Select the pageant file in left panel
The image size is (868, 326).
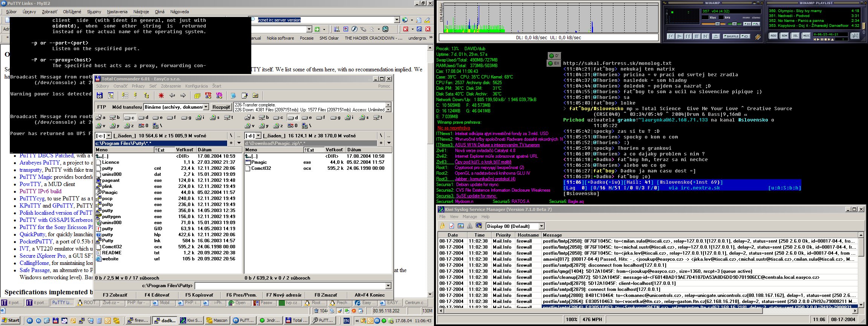click(110, 180)
